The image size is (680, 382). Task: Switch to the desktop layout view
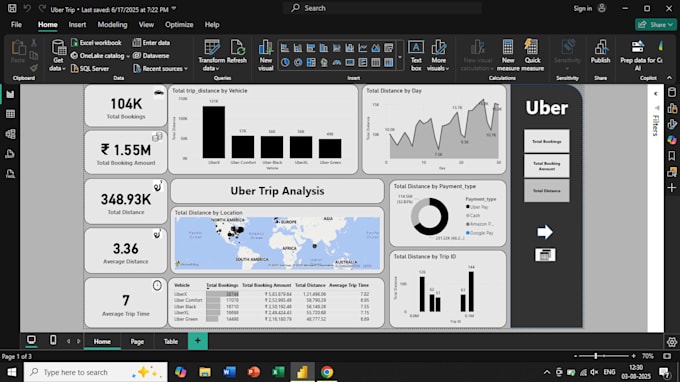click(31, 340)
